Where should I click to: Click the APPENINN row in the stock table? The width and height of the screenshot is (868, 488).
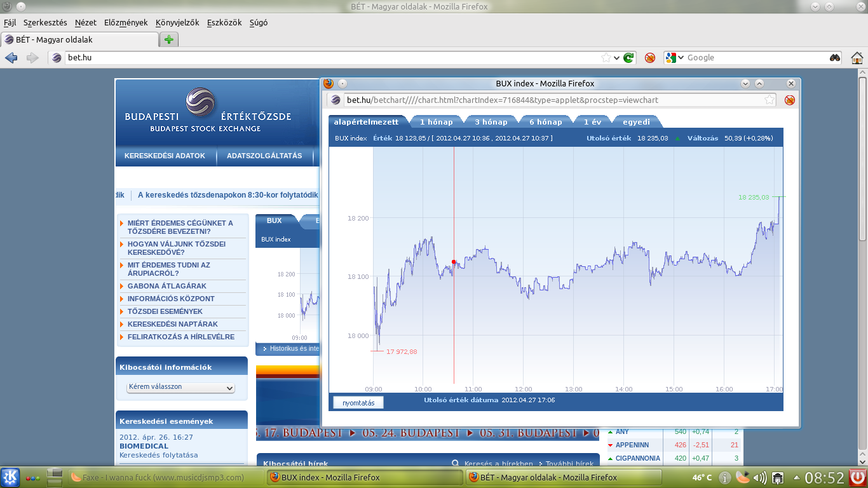coord(674,445)
